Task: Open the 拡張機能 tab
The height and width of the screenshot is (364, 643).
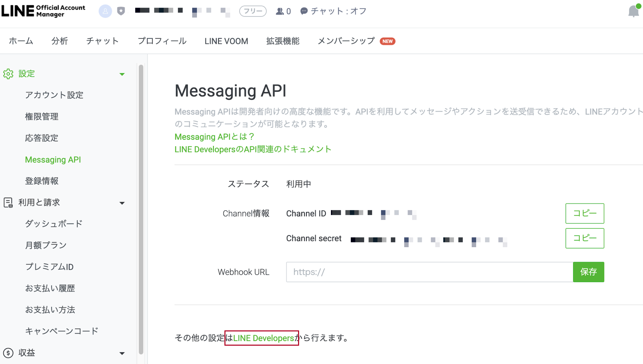Action: click(x=283, y=41)
